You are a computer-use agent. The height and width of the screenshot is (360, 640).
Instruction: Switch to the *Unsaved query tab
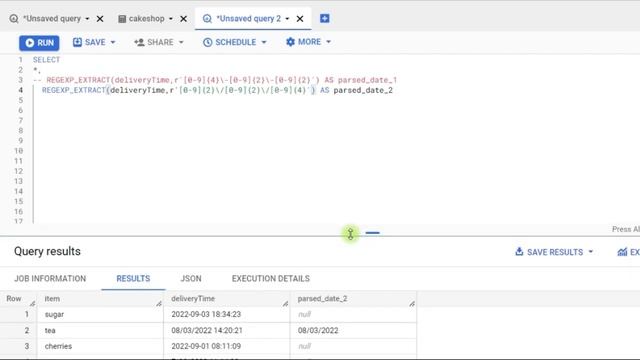point(52,19)
